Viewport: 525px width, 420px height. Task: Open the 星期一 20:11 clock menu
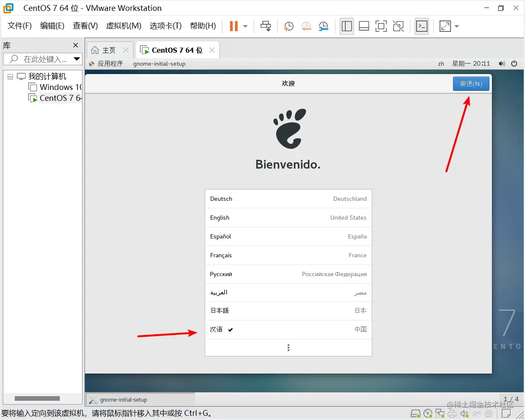(471, 64)
